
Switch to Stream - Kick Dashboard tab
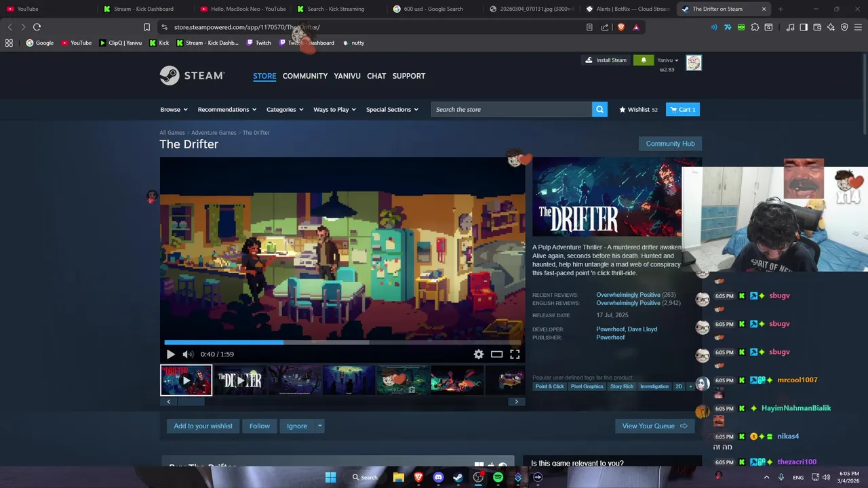[x=144, y=9]
